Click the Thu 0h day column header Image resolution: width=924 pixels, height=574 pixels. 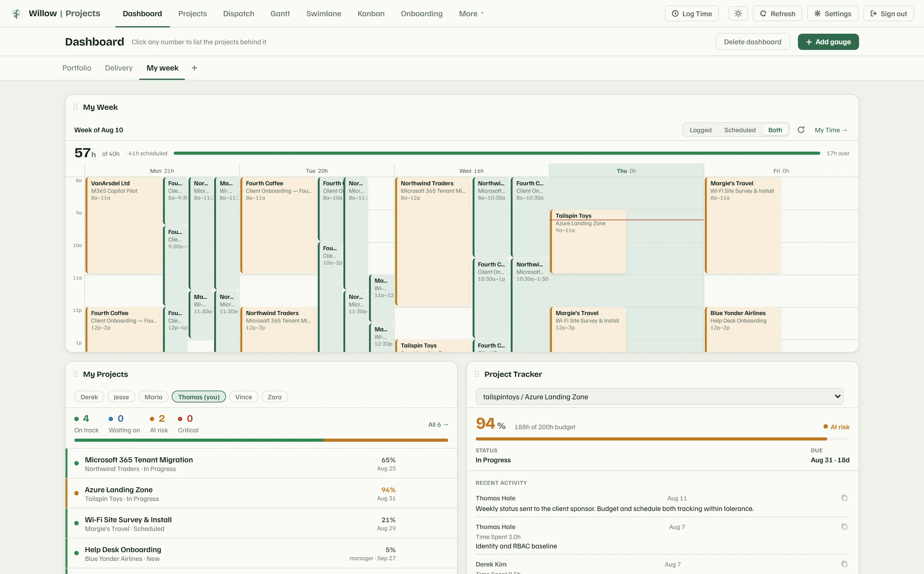(x=626, y=171)
